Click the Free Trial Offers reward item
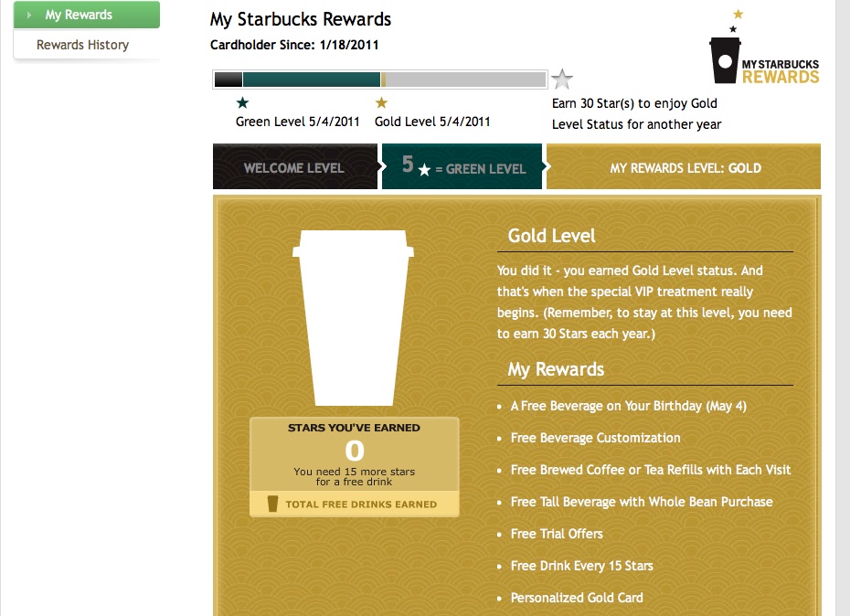The height and width of the screenshot is (616, 861). coord(557,534)
